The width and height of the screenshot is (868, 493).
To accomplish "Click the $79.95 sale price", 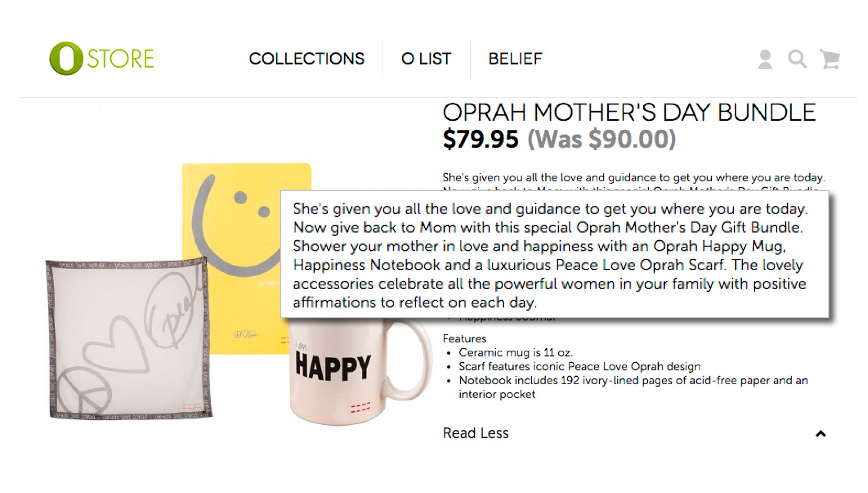I will pyautogui.click(x=481, y=139).
